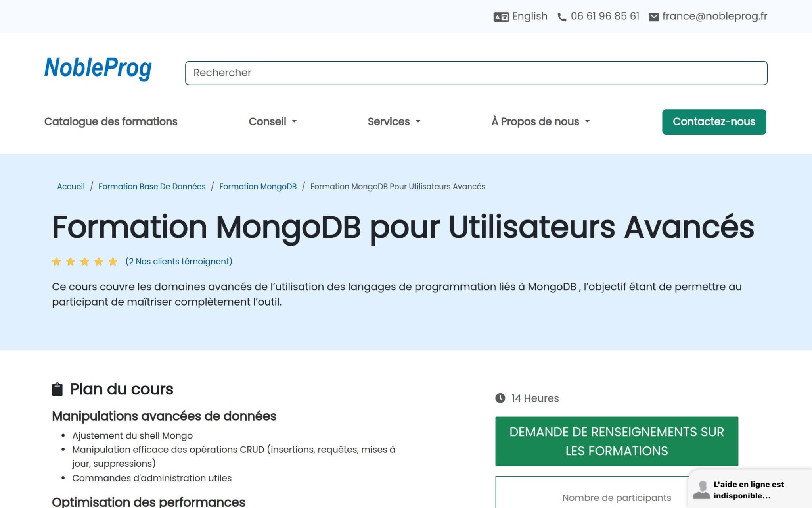Screen dimensions: 812x508
Task: Expand the À Propos de nous menu
Action: tap(541, 121)
